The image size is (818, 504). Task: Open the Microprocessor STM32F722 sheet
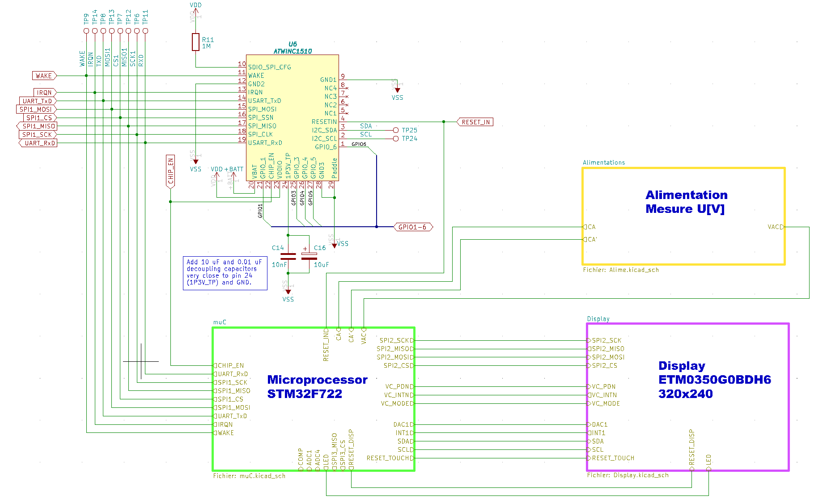[x=314, y=399]
